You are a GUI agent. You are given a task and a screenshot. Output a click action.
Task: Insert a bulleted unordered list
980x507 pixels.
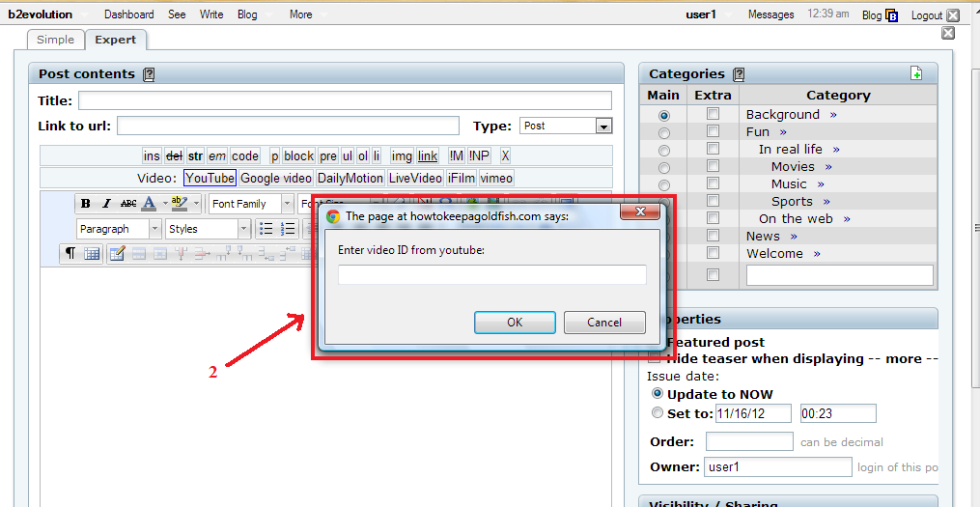[266, 229]
